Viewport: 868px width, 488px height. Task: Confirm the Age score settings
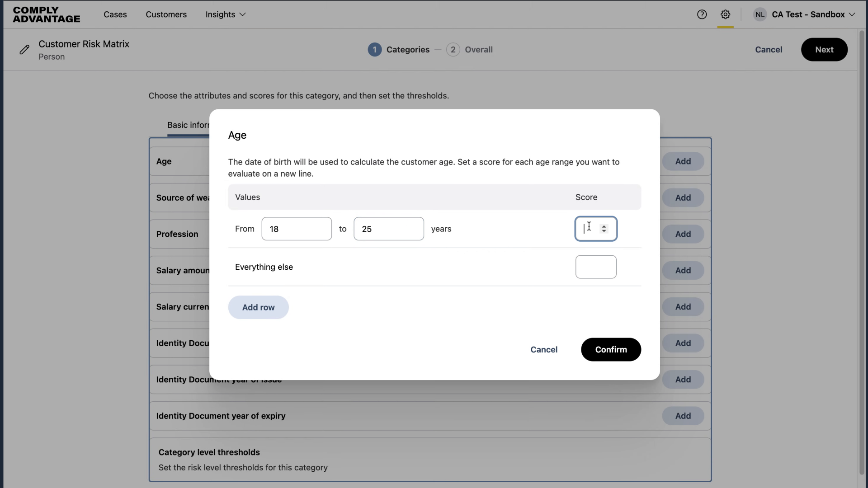pyautogui.click(x=610, y=349)
